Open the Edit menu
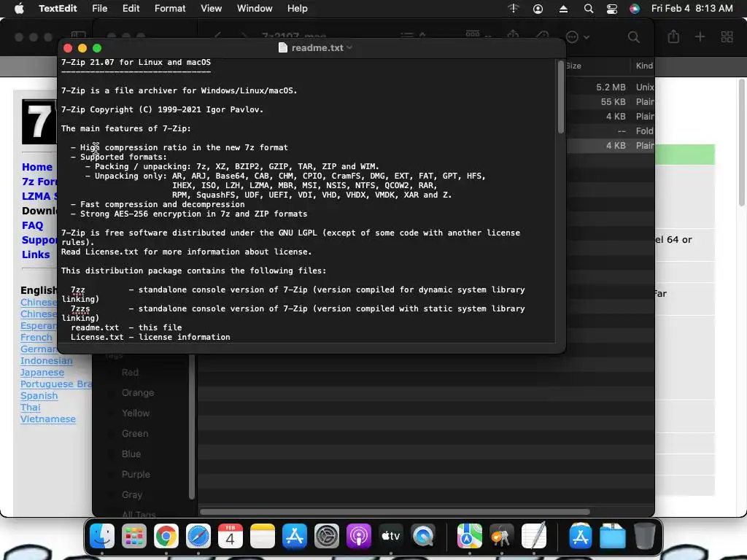Viewport: 747px width, 560px height. [131, 9]
